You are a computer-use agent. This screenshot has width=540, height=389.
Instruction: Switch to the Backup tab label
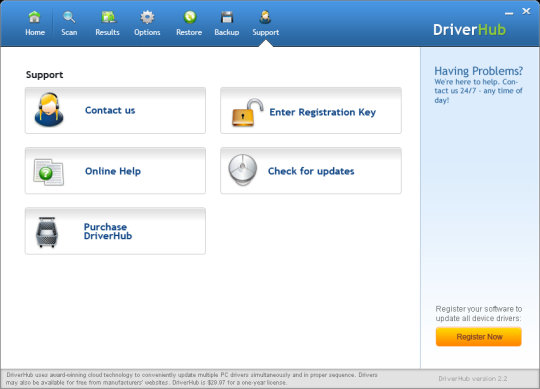(x=227, y=32)
